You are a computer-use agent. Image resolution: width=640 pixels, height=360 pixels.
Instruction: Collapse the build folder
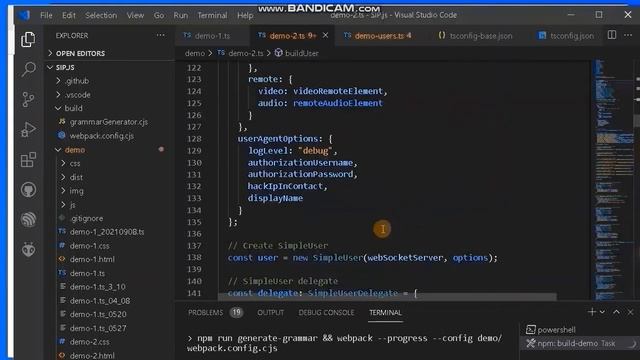[73, 108]
